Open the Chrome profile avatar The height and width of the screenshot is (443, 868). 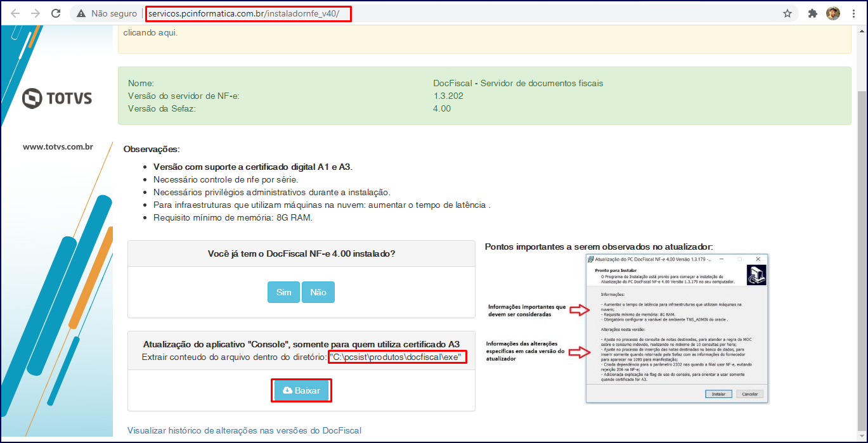[x=833, y=13]
